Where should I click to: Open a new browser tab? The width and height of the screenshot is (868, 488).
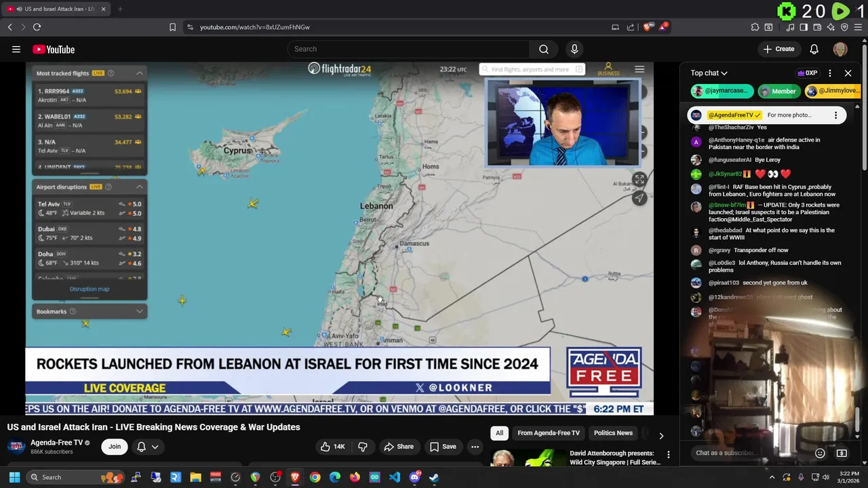(120, 9)
